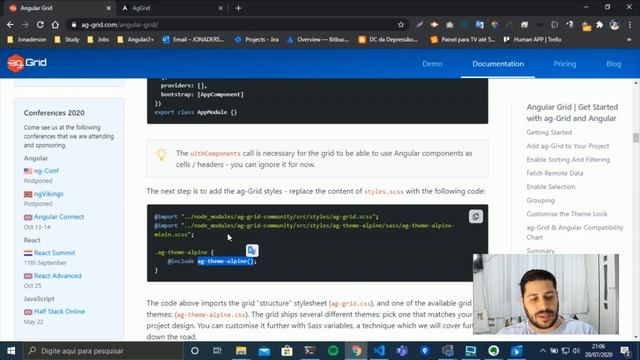Click the colorful wheel extension icon

495,25
